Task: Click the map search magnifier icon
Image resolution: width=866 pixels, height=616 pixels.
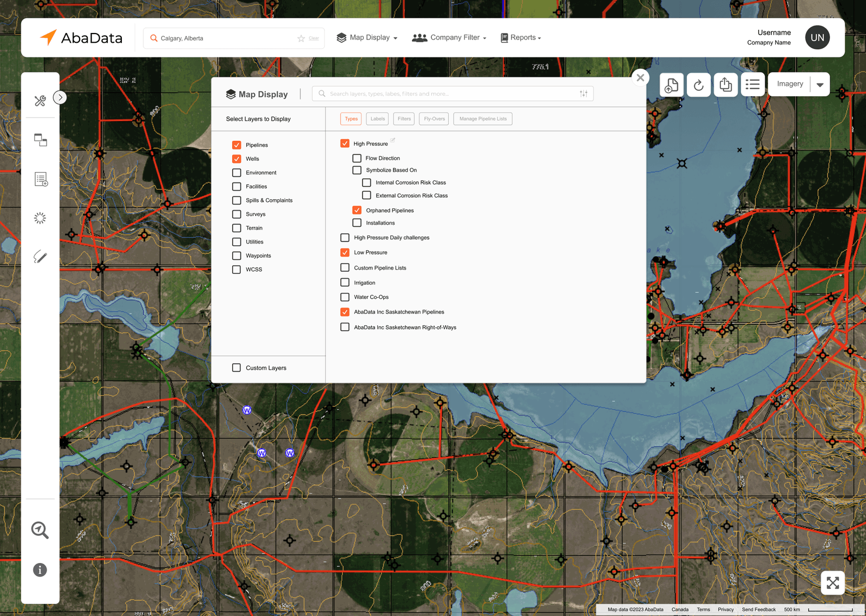Action: click(40, 530)
